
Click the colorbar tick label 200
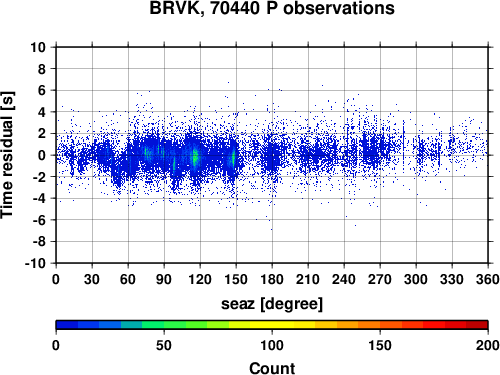coord(487,345)
